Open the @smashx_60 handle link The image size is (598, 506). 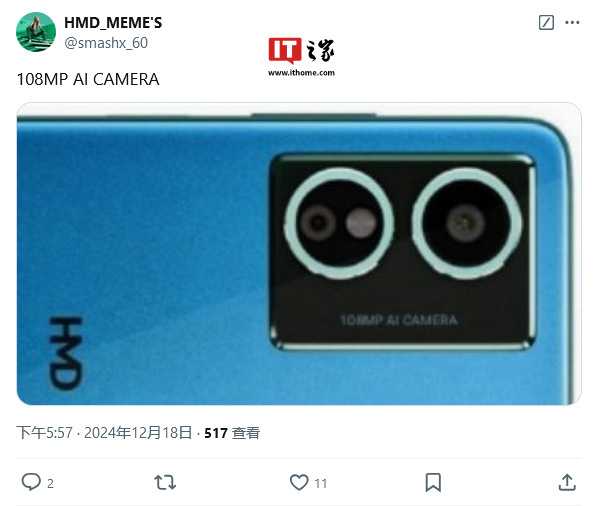[x=106, y=43]
